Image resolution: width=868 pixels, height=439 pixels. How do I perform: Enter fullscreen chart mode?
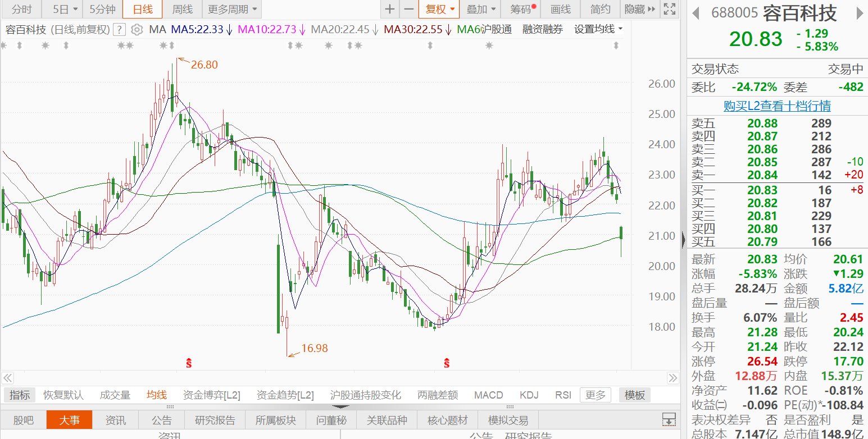669,9
